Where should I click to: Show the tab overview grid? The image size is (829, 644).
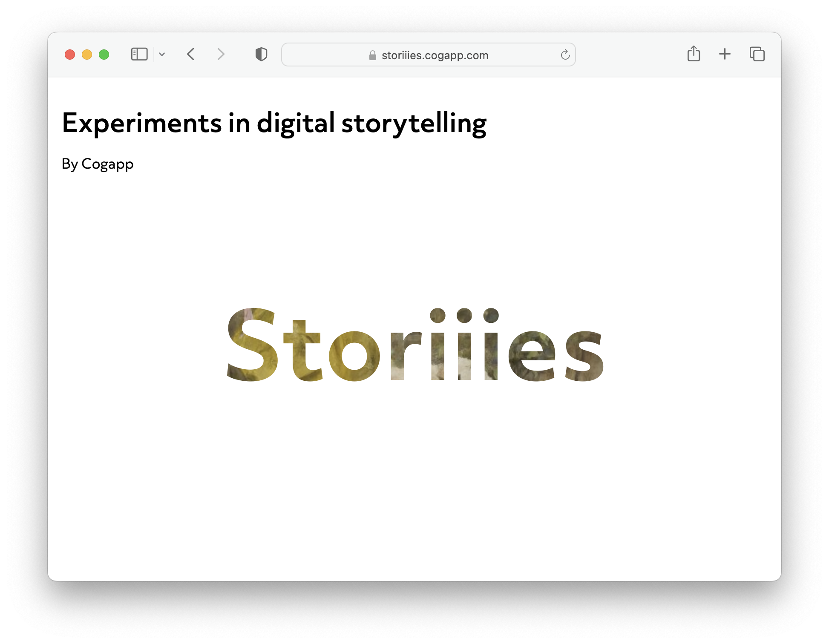pyautogui.click(x=757, y=54)
